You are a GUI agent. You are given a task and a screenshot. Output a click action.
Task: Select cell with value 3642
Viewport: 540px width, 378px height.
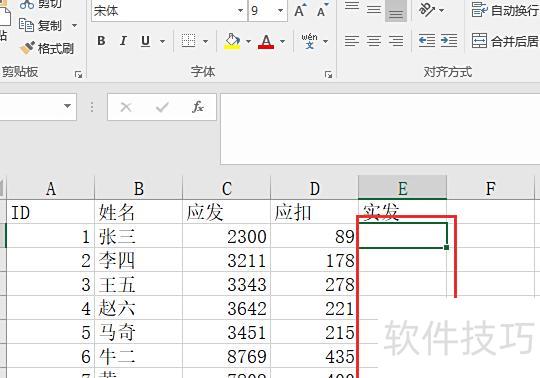(227, 308)
